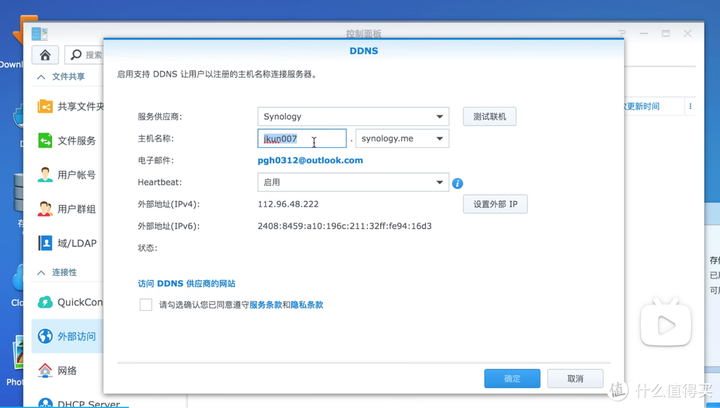Screen dimensions: 720x408
Task: Open QuickConnect cloud icon
Action: (45, 302)
